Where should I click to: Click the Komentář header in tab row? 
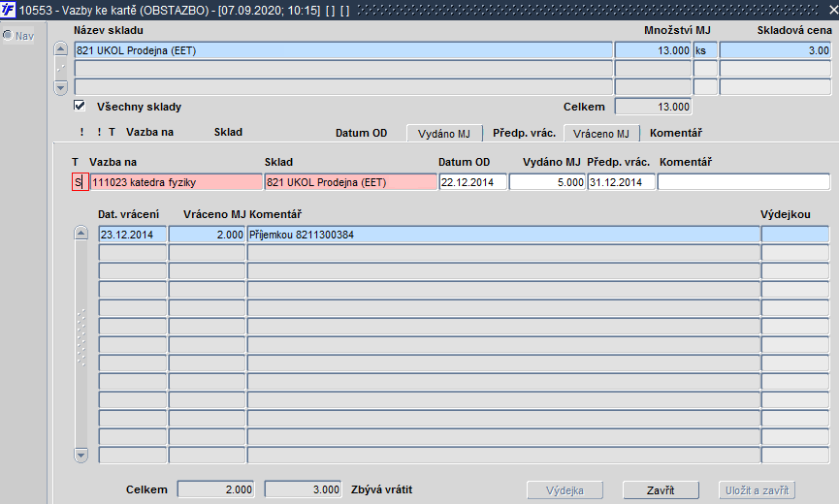point(675,133)
